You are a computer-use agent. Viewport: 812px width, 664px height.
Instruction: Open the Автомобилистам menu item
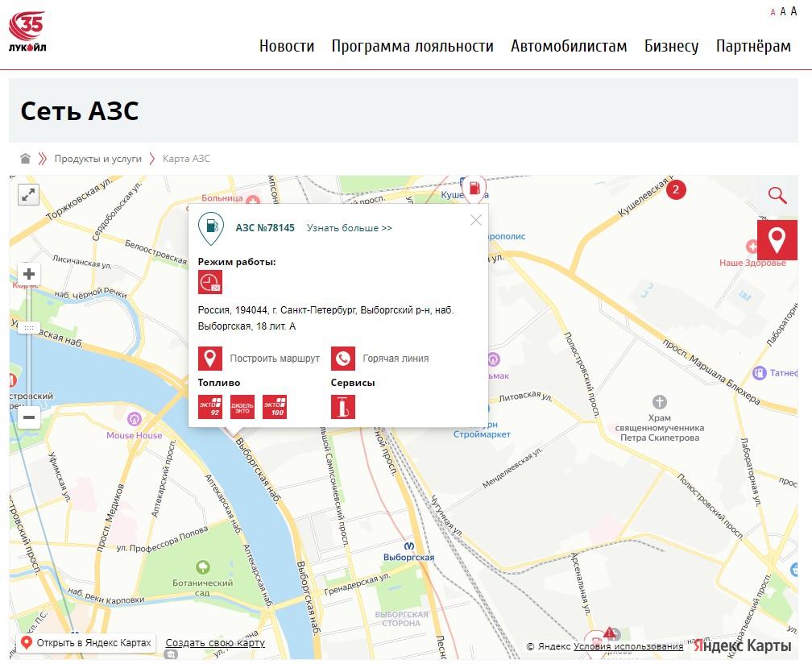click(x=569, y=46)
